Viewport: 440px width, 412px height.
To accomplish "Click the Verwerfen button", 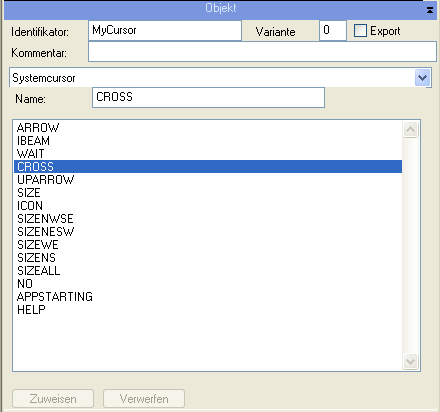I will coord(144,399).
